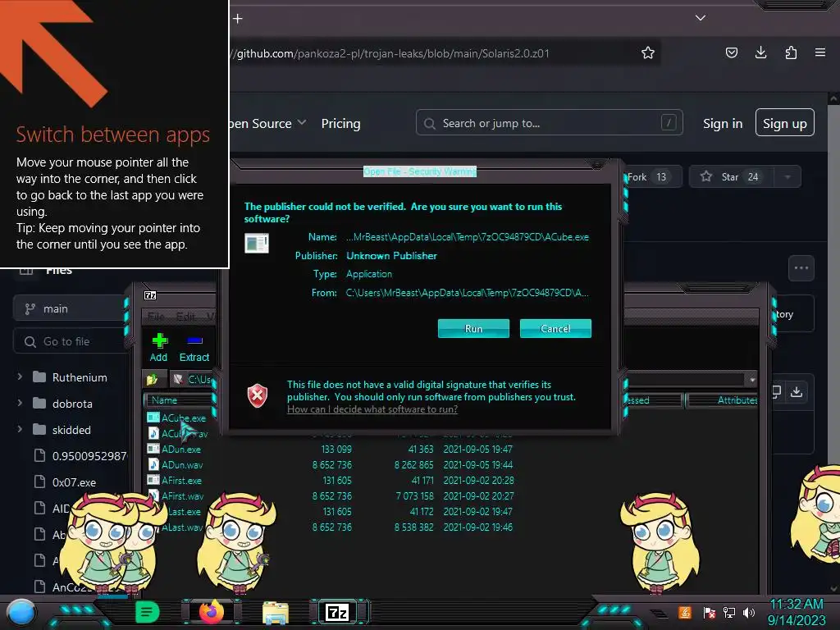Open the File menu in 7-Zip
The image size is (840, 630).
coord(156,316)
